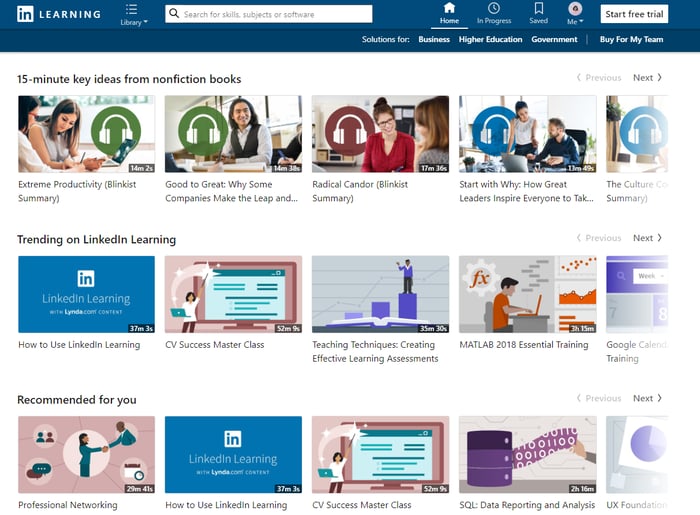Open Business solutions menu item
Image resolution: width=700 pixels, height=515 pixels.
pyautogui.click(x=434, y=39)
